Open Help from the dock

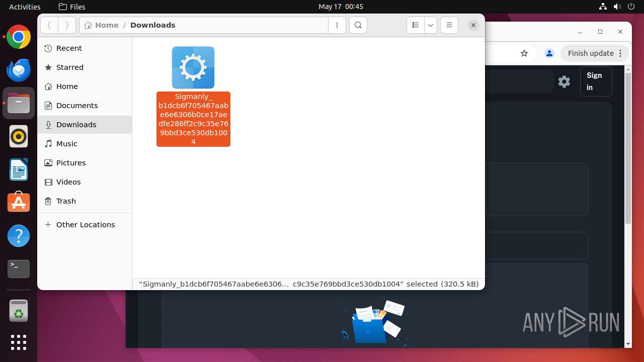[19, 236]
